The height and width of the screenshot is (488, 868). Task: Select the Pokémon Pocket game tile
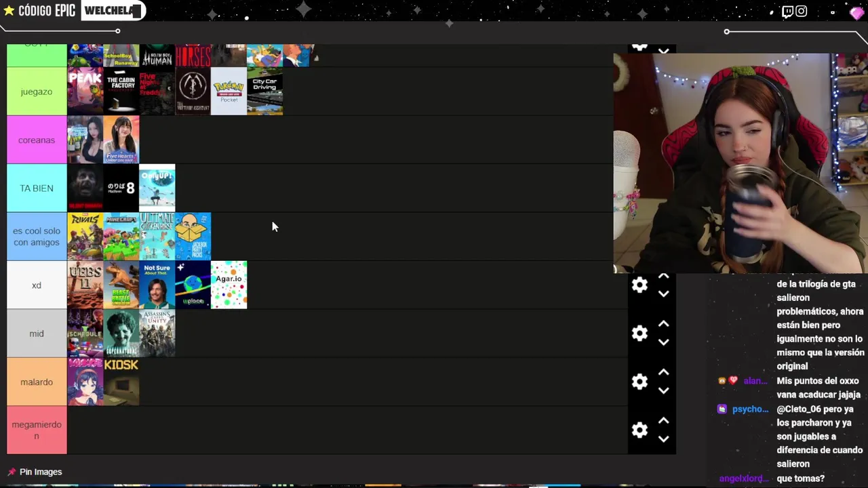(229, 91)
